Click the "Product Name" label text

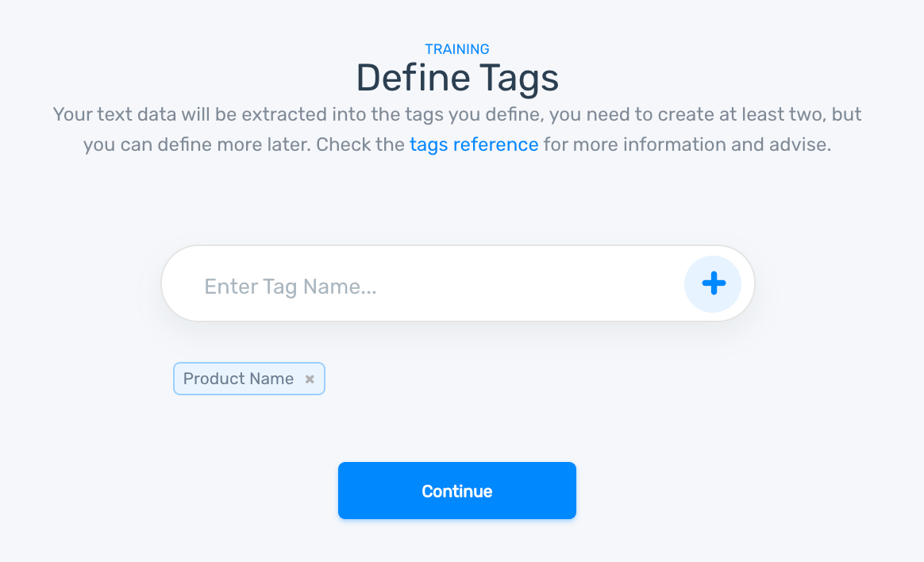[238, 379]
